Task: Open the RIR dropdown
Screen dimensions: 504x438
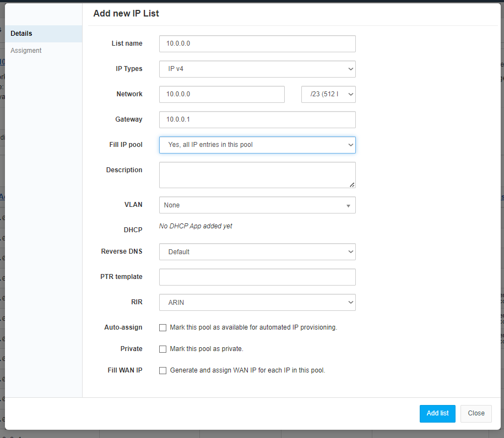Action: point(257,302)
